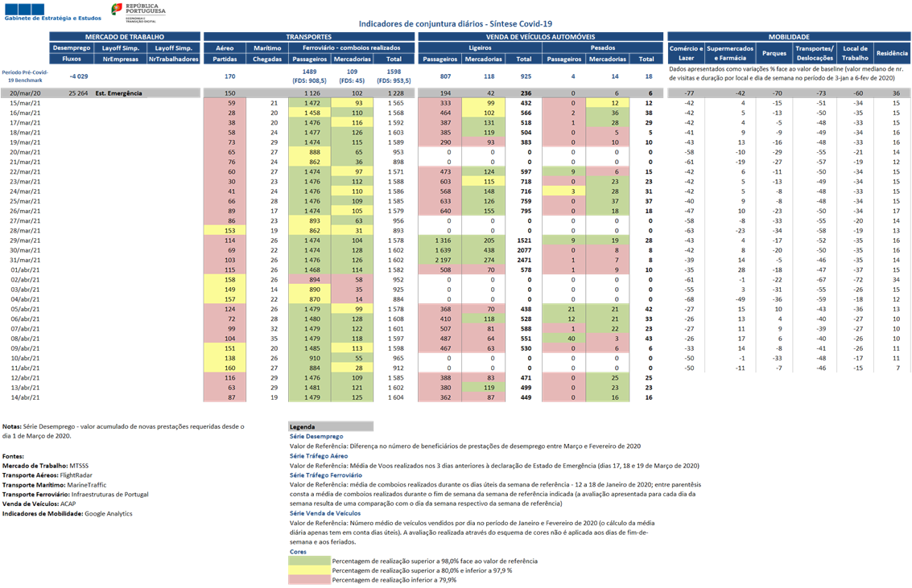Select the MOBILIDADE section header
This screenshot has height=588, width=912.
pyautogui.click(x=789, y=37)
